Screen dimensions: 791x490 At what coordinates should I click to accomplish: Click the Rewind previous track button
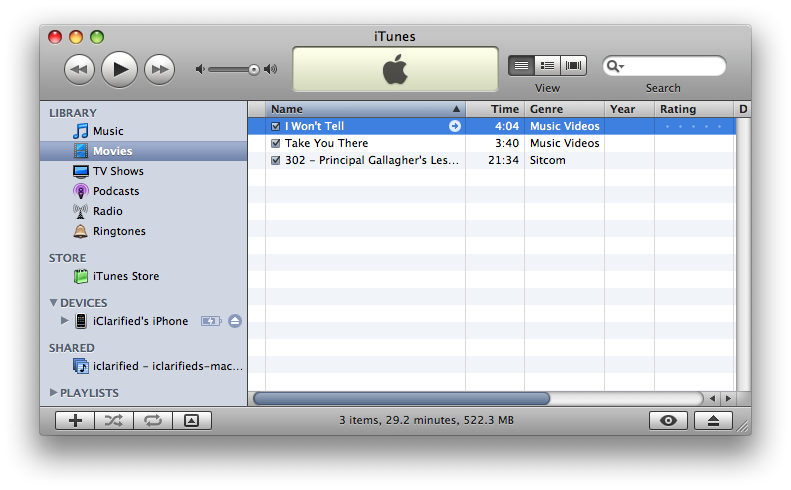(x=80, y=69)
